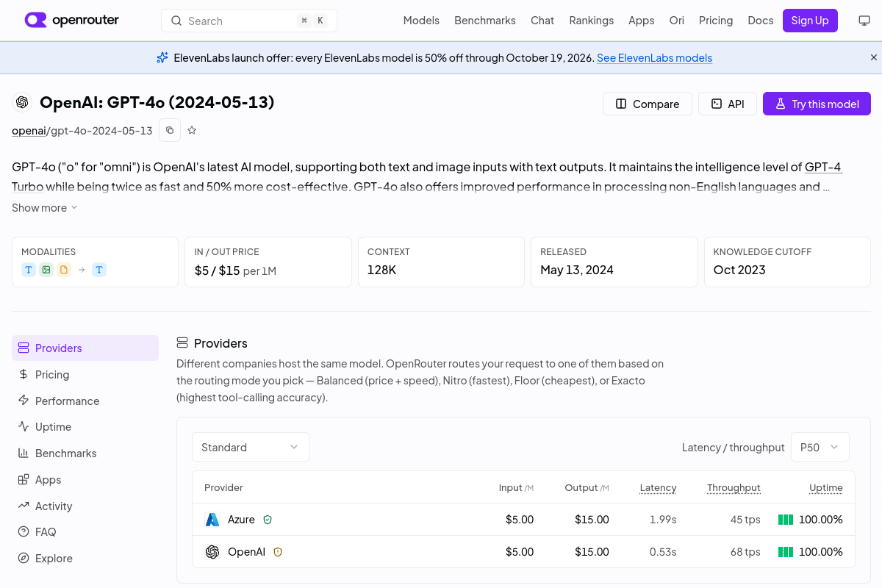Click the Oct 2023 knowledge cutoff value
The image size is (882, 588).
tap(739, 270)
